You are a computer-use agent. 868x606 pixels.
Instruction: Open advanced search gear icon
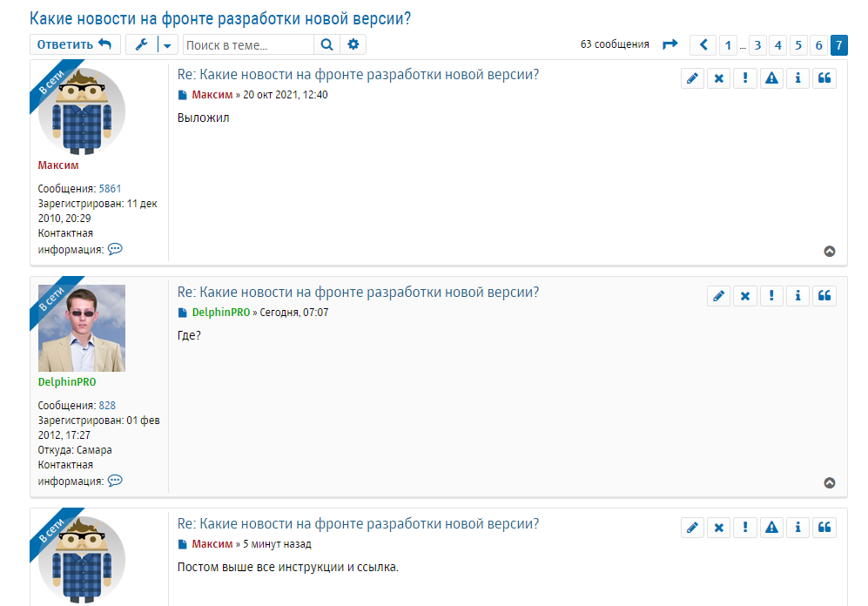(353, 44)
